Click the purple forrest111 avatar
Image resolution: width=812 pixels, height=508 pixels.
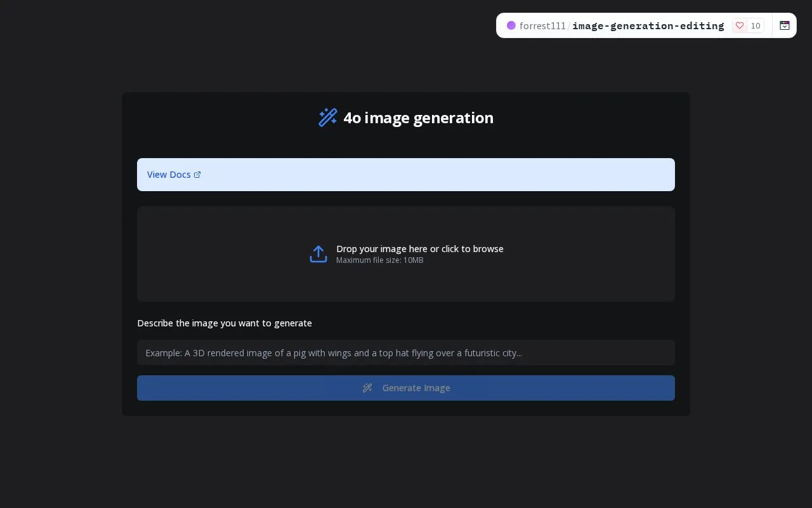511,25
